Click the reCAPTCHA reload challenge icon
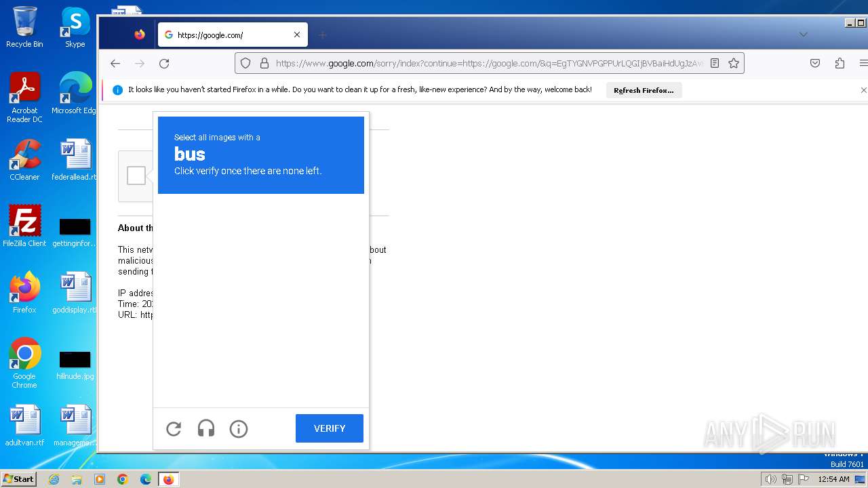 coord(174,428)
